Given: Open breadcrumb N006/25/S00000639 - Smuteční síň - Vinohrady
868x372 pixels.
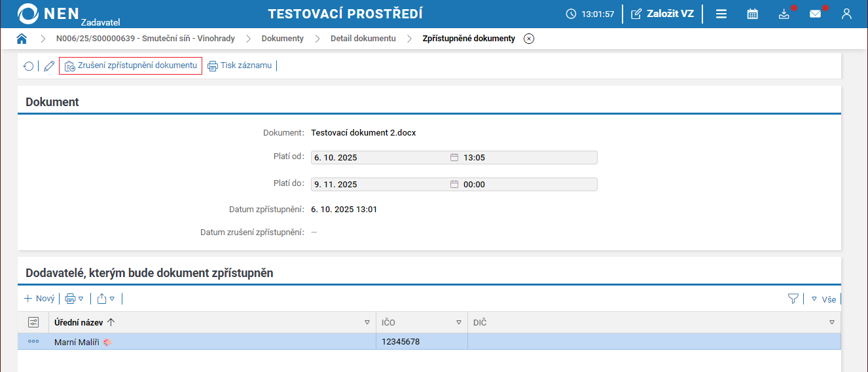Looking at the screenshot, I should tap(145, 39).
